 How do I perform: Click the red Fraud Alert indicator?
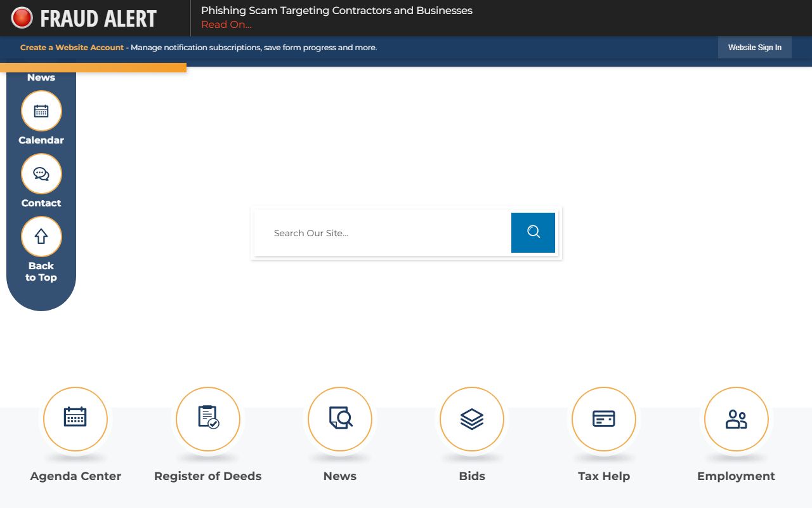[x=22, y=18]
